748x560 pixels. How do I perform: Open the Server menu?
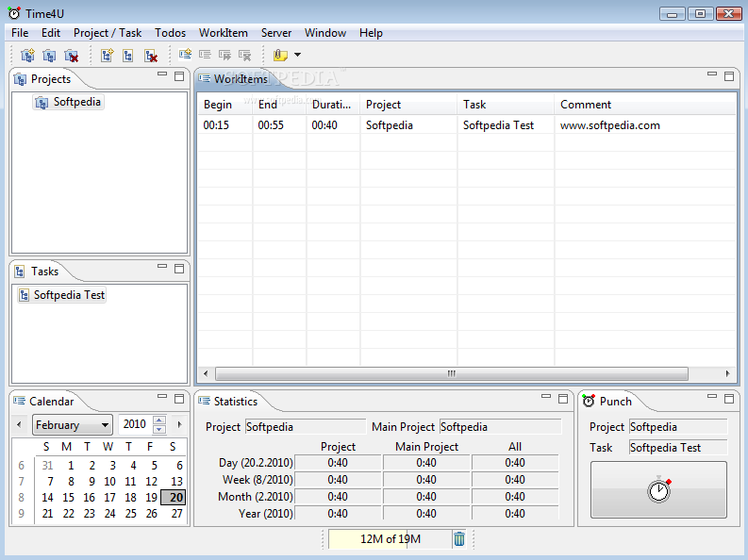276,33
